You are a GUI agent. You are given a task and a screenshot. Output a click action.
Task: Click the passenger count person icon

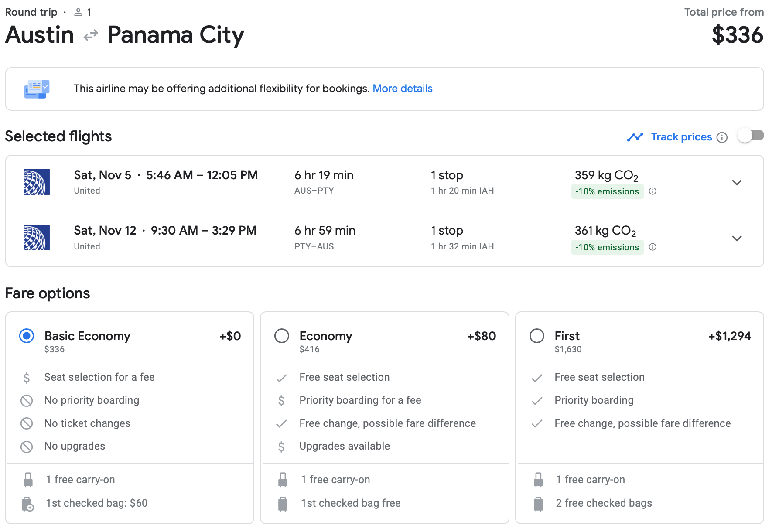click(x=79, y=12)
